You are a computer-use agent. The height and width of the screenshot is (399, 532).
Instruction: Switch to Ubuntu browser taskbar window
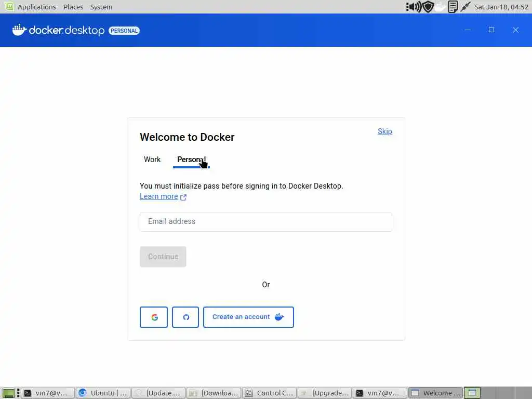[103, 393]
